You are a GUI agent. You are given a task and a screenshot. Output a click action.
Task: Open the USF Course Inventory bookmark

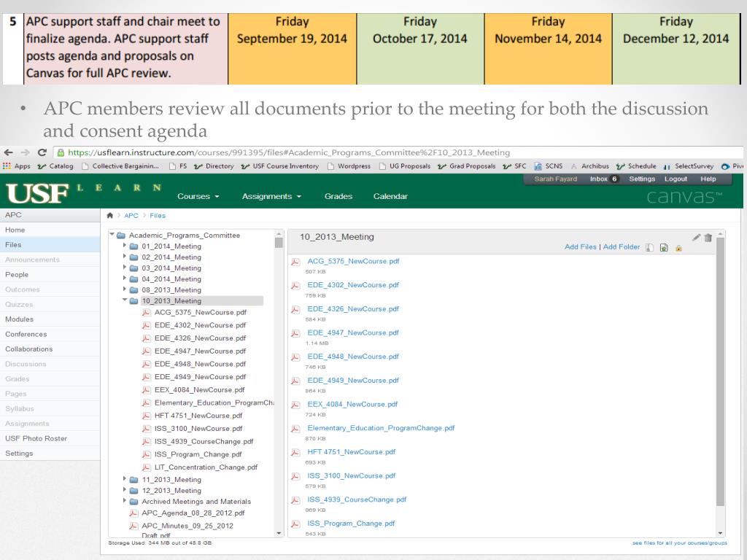[x=279, y=166]
